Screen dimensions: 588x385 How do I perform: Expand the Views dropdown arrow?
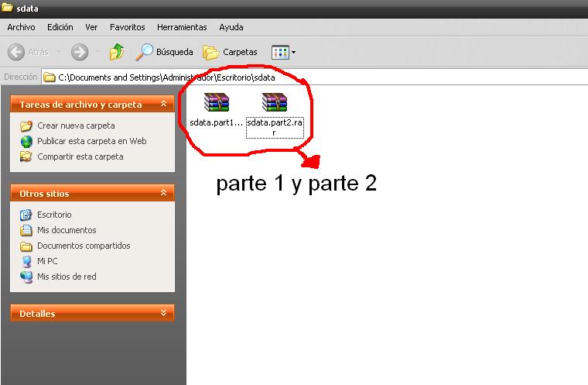[293, 52]
